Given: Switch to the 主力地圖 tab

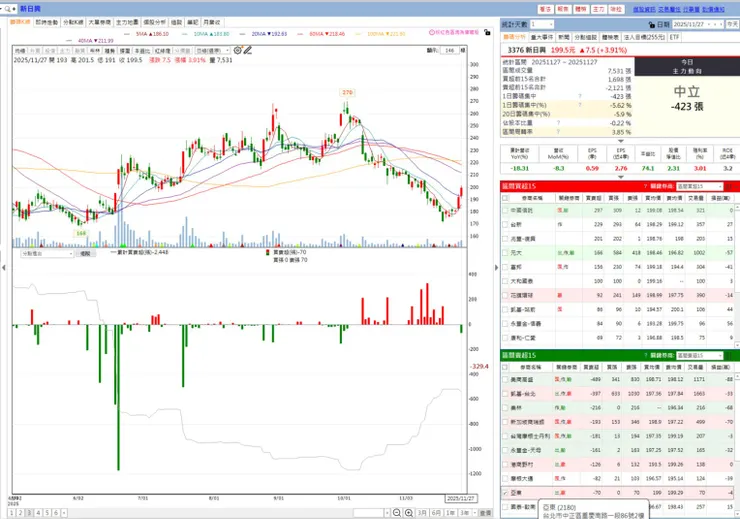Looking at the screenshot, I should [x=127, y=22].
